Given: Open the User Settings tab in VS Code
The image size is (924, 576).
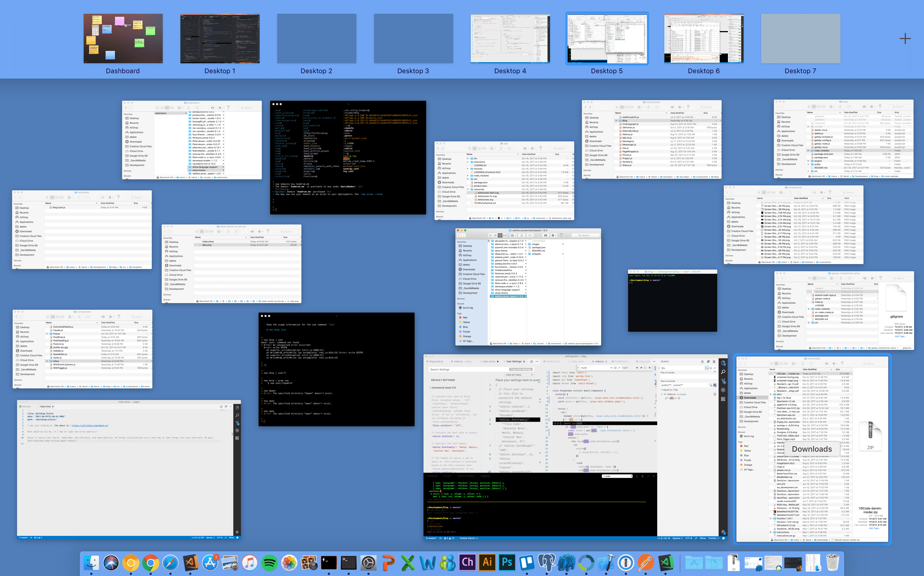Looking at the screenshot, I should pos(513,361).
